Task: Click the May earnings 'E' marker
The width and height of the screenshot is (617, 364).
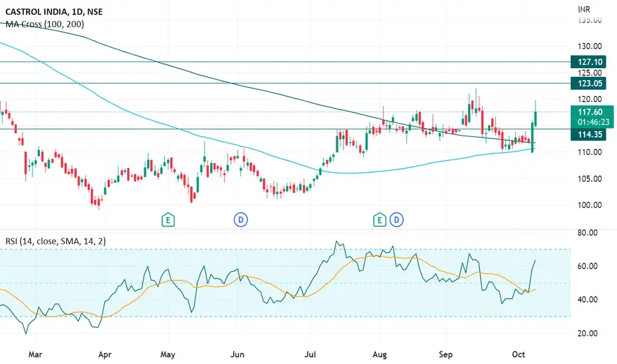Action: (x=168, y=220)
